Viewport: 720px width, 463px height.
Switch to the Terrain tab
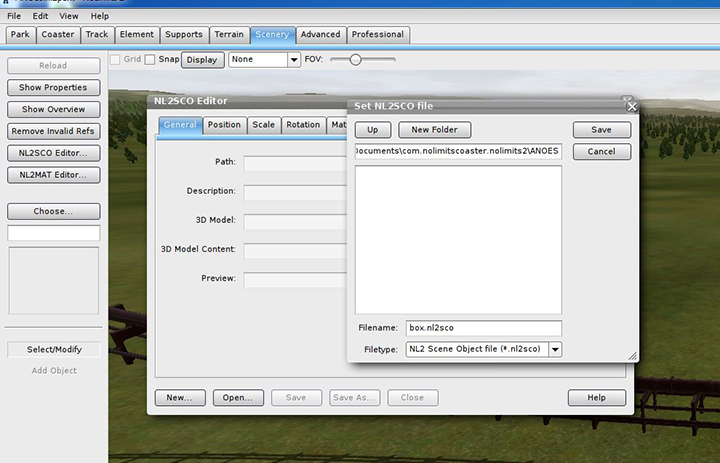click(x=227, y=34)
